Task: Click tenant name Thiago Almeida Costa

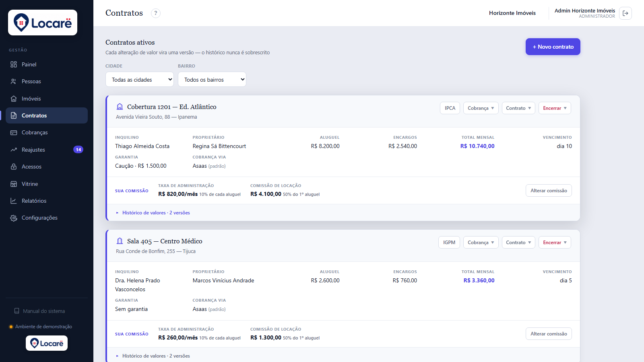Action: click(142, 146)
